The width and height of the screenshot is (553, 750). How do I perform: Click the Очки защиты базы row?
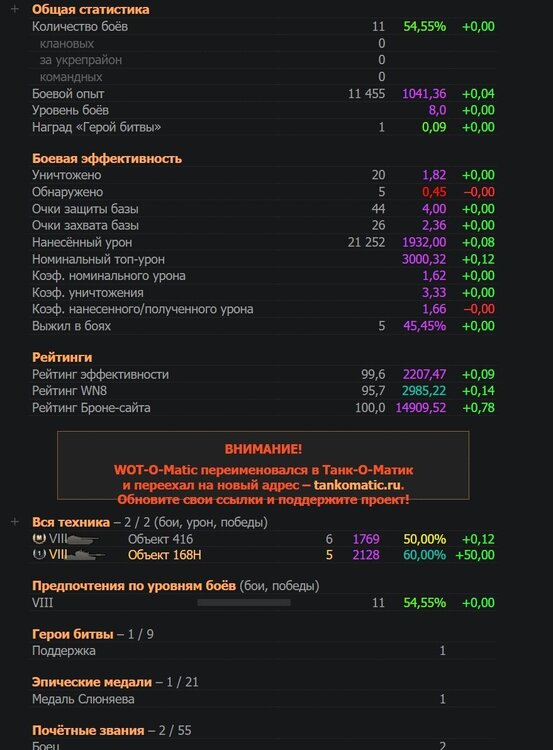(263, 209)
